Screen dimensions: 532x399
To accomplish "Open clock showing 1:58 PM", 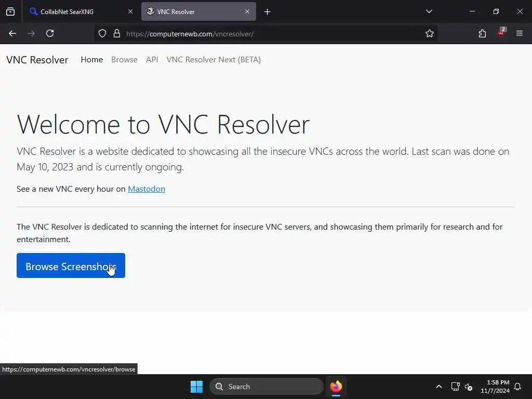I will click(495, 387).
